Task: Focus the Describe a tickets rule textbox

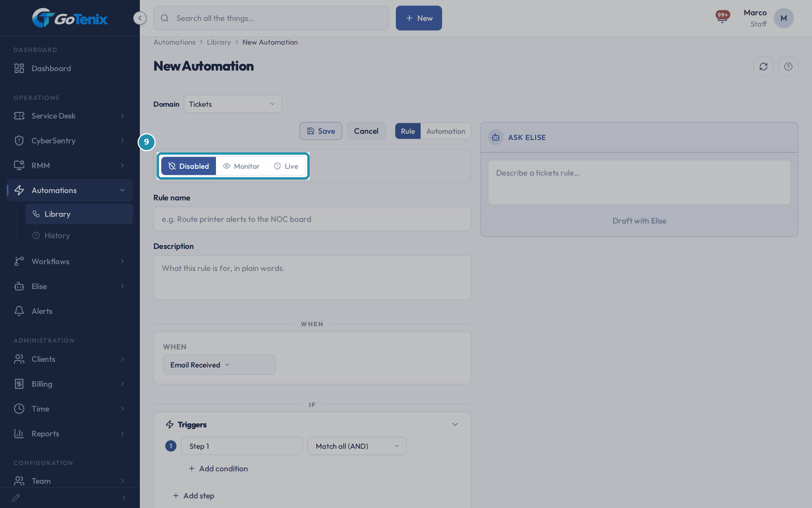Action: (639, 182)
